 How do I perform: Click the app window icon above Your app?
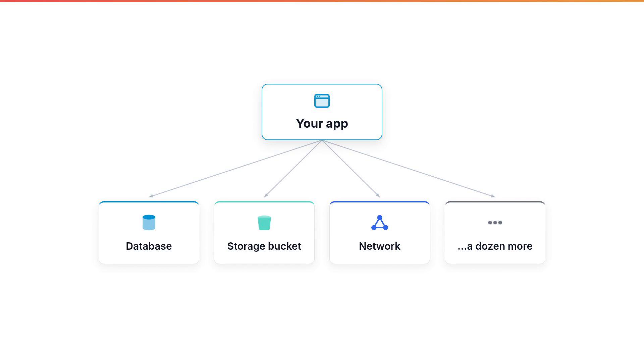pyautogui.click(x=322, y=101)
